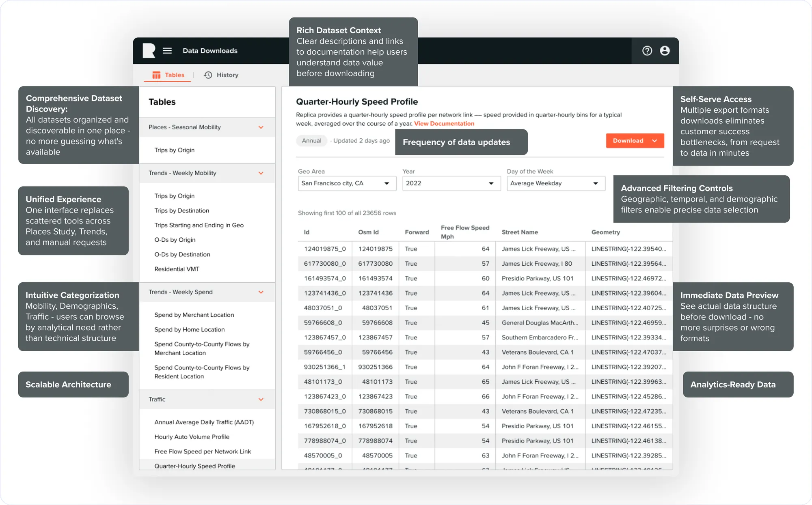Click the Id cell 617730080_0
The width and height of the screenshot is (812, 505).
(325, 264)
